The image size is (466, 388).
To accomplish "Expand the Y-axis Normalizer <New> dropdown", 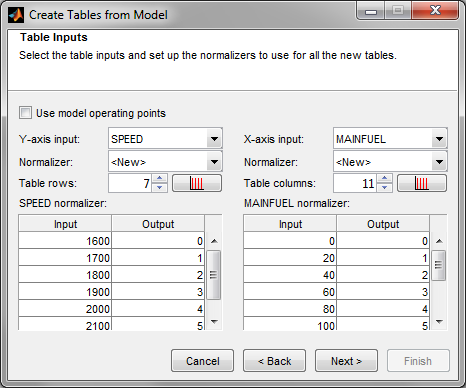I will click(x=165, y=162).
